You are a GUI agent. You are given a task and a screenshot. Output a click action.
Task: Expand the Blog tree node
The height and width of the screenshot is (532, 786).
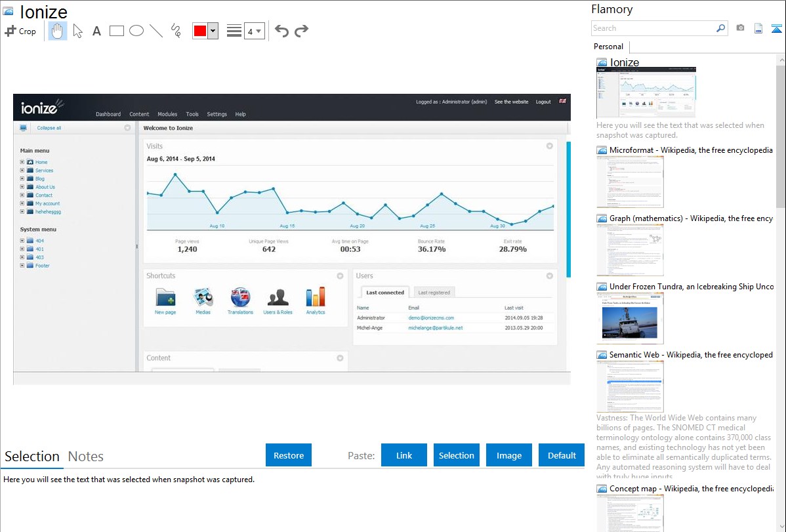click(x=22, y=178)
